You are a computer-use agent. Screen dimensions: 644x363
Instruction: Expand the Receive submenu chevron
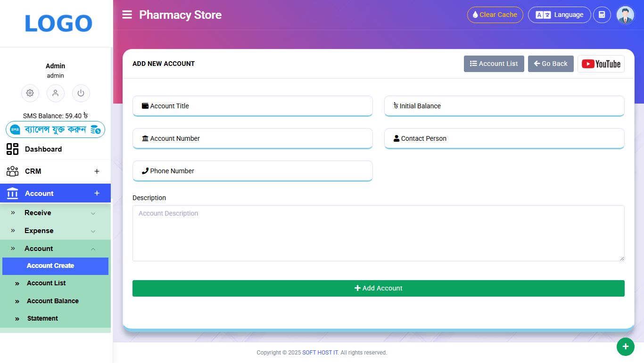pyautogui.click(x=93, y=213)
